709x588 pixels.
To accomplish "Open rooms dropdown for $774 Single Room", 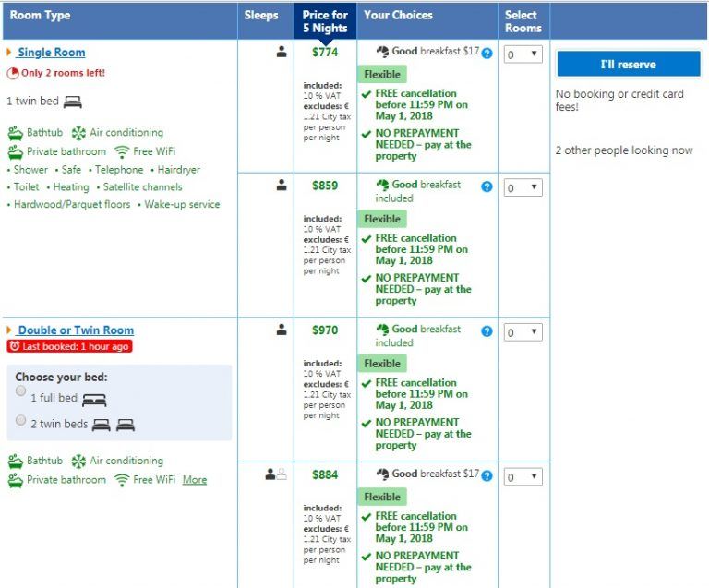I will point(523,54).
